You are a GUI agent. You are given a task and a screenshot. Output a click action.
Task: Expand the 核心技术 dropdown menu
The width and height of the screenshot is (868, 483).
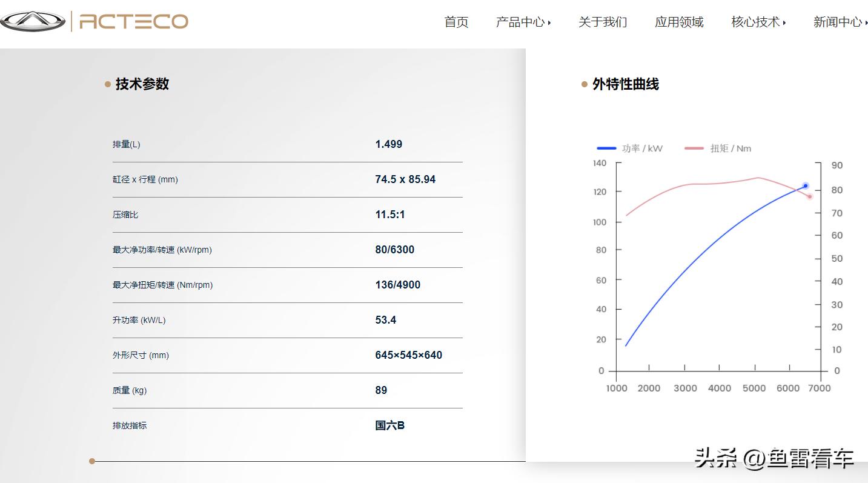(x=756, y=22)
